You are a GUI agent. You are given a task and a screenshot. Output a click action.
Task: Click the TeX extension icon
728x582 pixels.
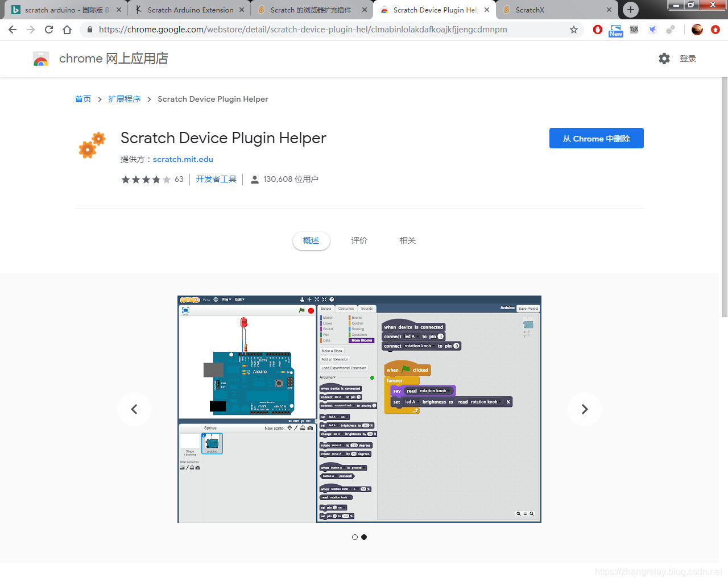pyautogui.click(x=634, y=30)
